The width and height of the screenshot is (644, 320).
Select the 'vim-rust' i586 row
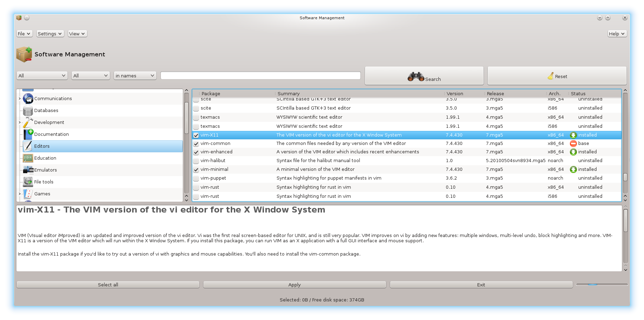(x=407, y=196)
